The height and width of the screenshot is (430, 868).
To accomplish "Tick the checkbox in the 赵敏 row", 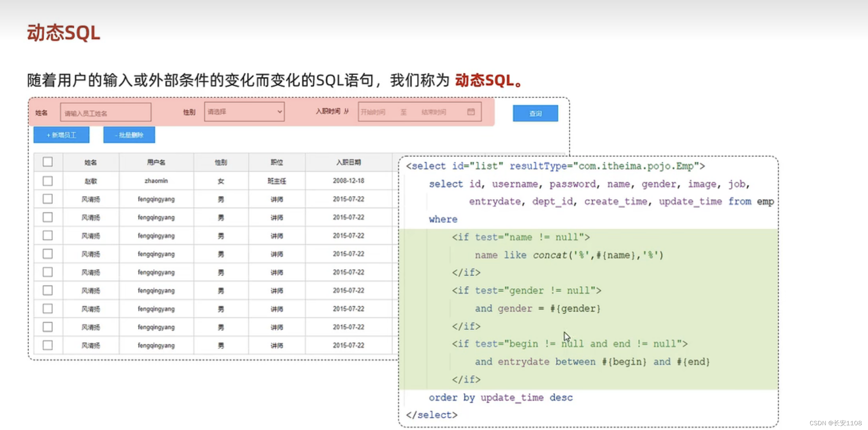I will [x=48, y=181].
